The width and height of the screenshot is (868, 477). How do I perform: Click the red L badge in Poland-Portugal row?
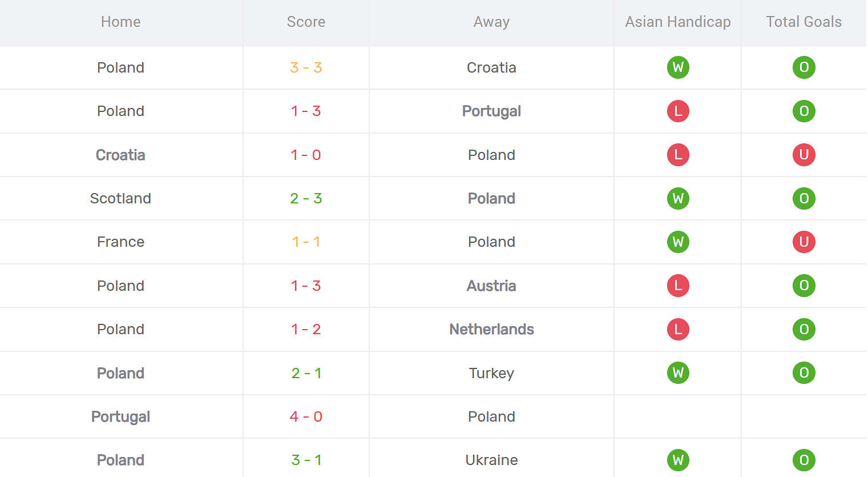pyautogui.click(x=678, y=111)
